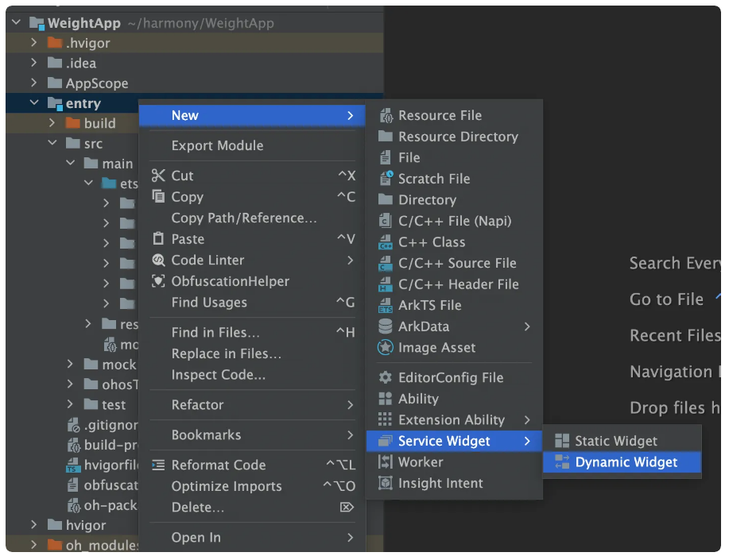Click the Insight Intent icon
Viewport: 729px width, 560px height.
tap(386, 484)
